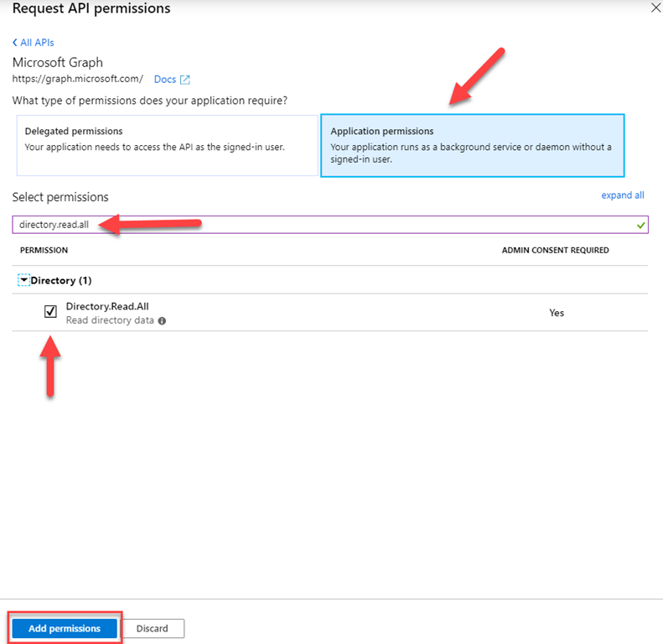Select the Application permissions option
The height and width of the screenshot is (644, 663).
click(x=472, y=145)
